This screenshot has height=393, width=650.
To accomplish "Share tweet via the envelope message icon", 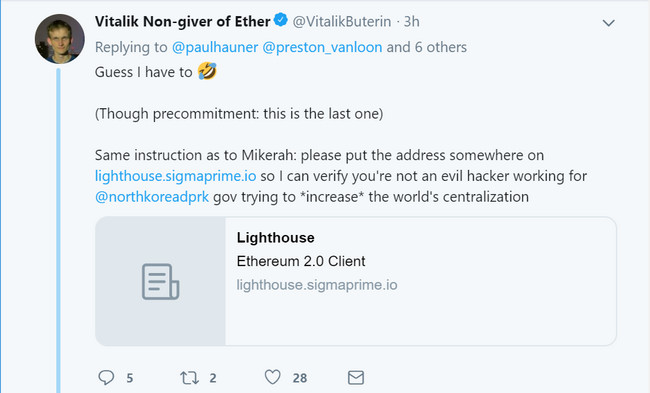I will [x=356, y=378].
